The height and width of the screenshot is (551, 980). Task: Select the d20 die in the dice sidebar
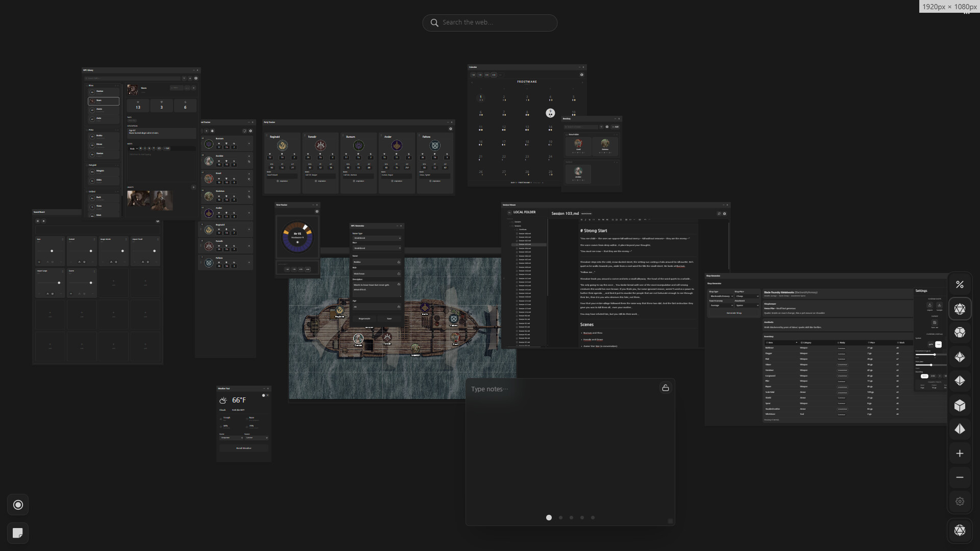pyautogui.click(x=960, y=309)
